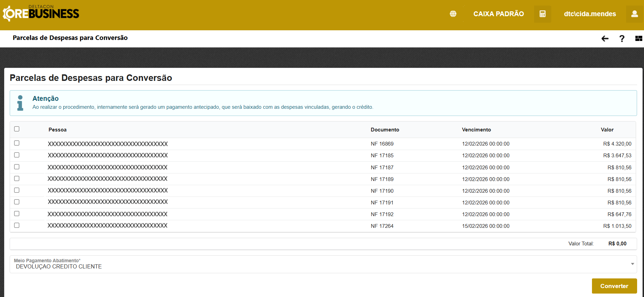Select the checkbox for NF 17185
Viewport: 644px width, 297px height.
(17, 155)
